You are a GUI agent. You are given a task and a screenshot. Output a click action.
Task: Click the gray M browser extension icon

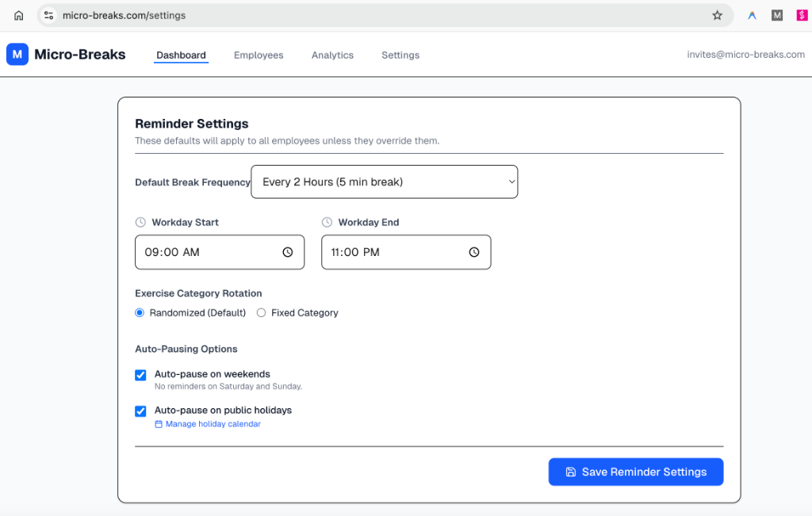coord(777,15)
